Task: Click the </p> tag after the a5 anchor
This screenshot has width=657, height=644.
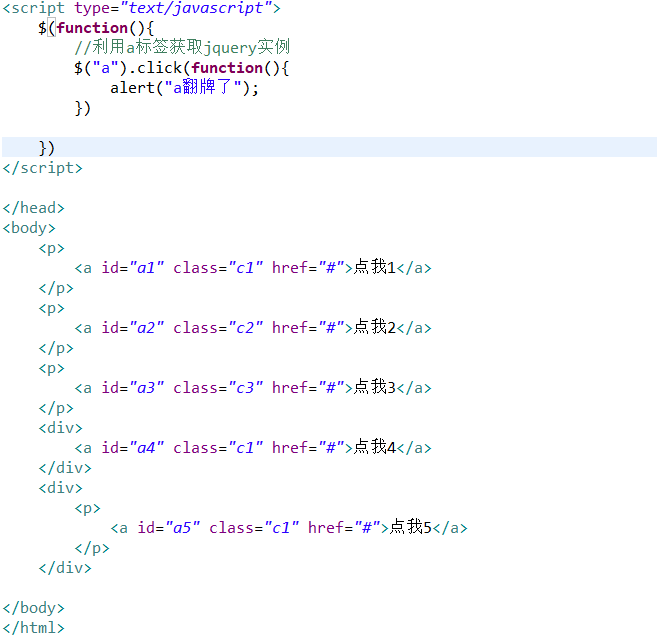Action: [92, 548]
